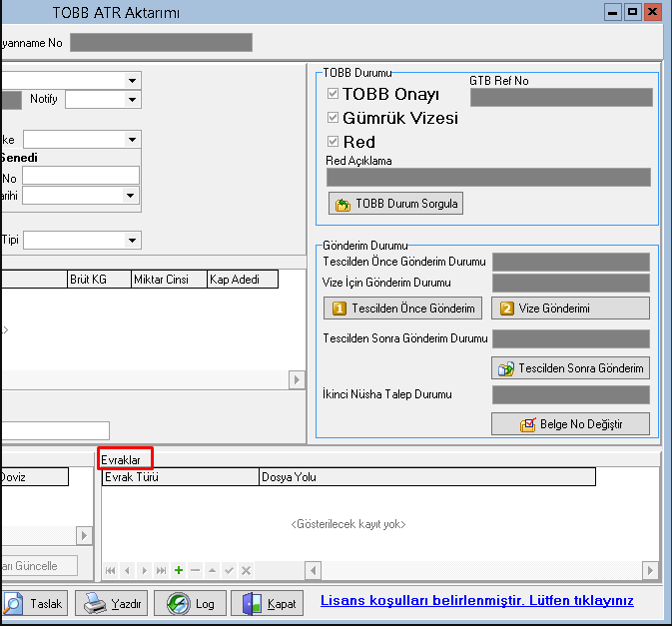The image size is (672, 626).
Task: Go to last record in Evraklar navigator
Action: point(161,571)
